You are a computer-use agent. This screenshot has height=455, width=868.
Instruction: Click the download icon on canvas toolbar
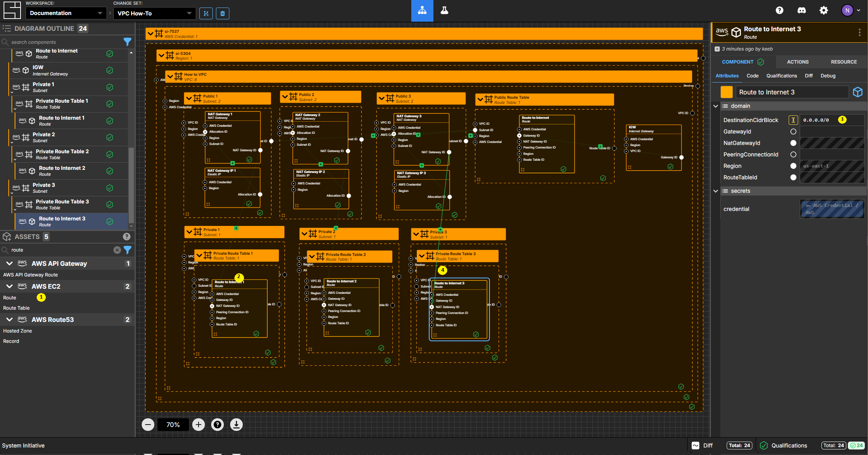click(x=236, y=425)
